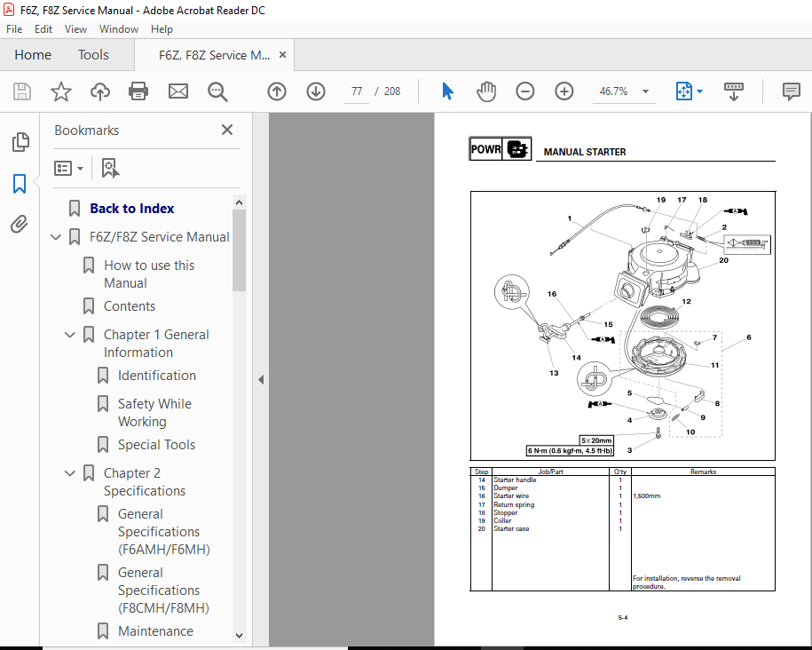The height and width of the screenshot is (650, 812).
Task: Go to previous page arrow
Action: coord(277,91)
